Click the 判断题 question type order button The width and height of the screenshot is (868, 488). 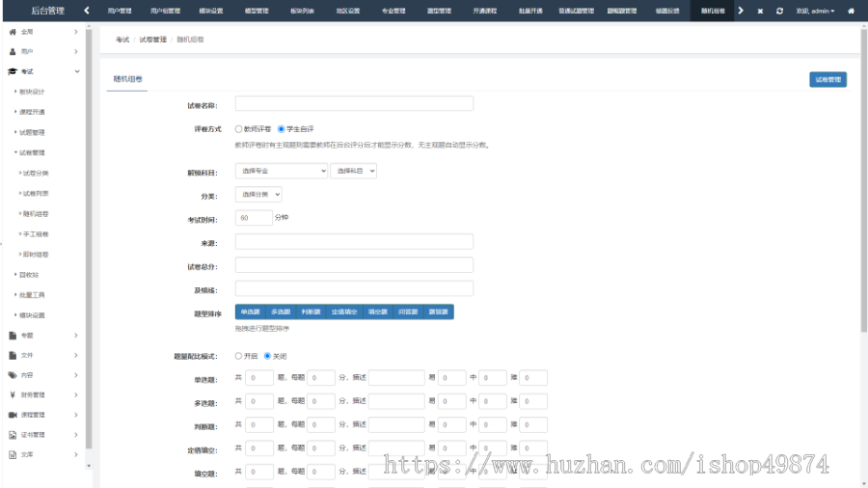point(312,312)
